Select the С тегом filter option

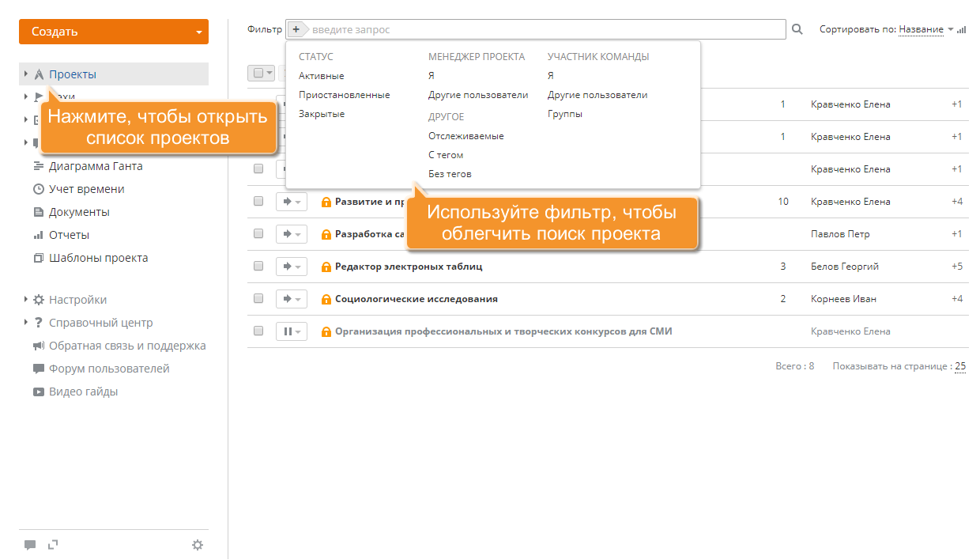[446, 155]
